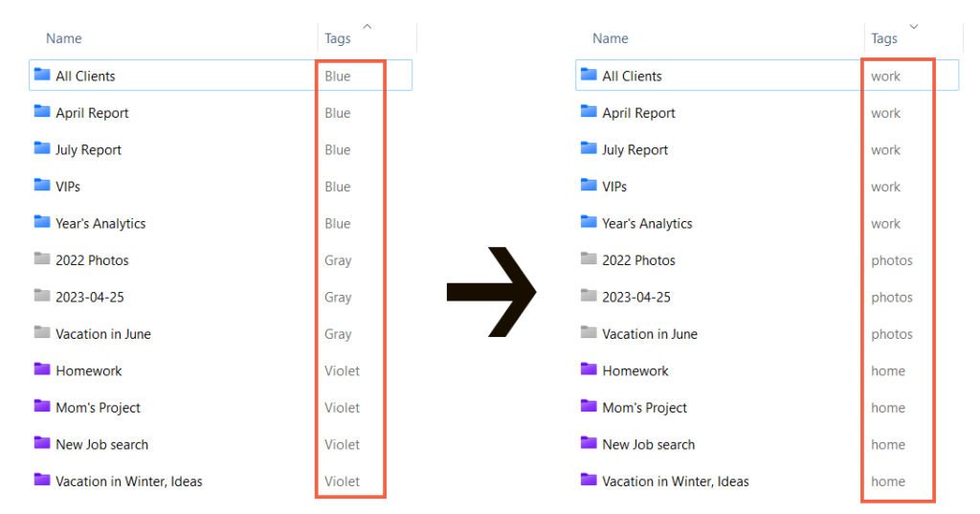Click the blue July Report folder icon in the left list
980x514 pixels.
(41, 148)
